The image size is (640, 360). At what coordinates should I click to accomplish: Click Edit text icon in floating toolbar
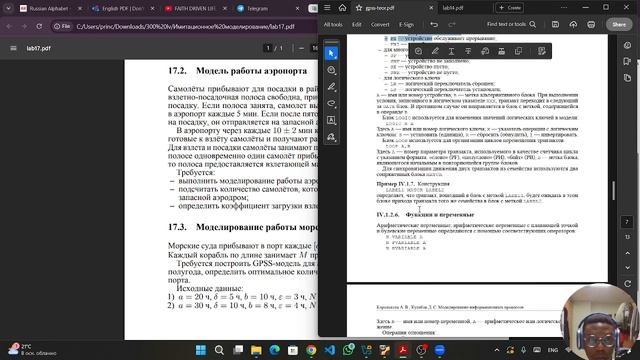(x=542, y=51)
